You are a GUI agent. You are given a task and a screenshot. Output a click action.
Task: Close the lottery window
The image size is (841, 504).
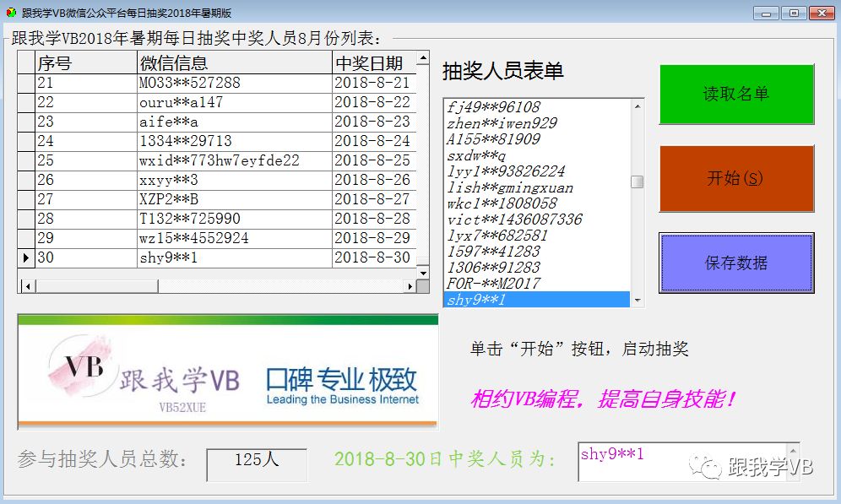[x=822, y=13]
